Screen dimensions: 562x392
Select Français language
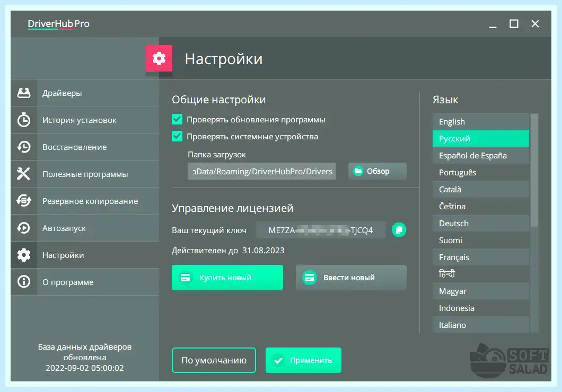point(481,257)
